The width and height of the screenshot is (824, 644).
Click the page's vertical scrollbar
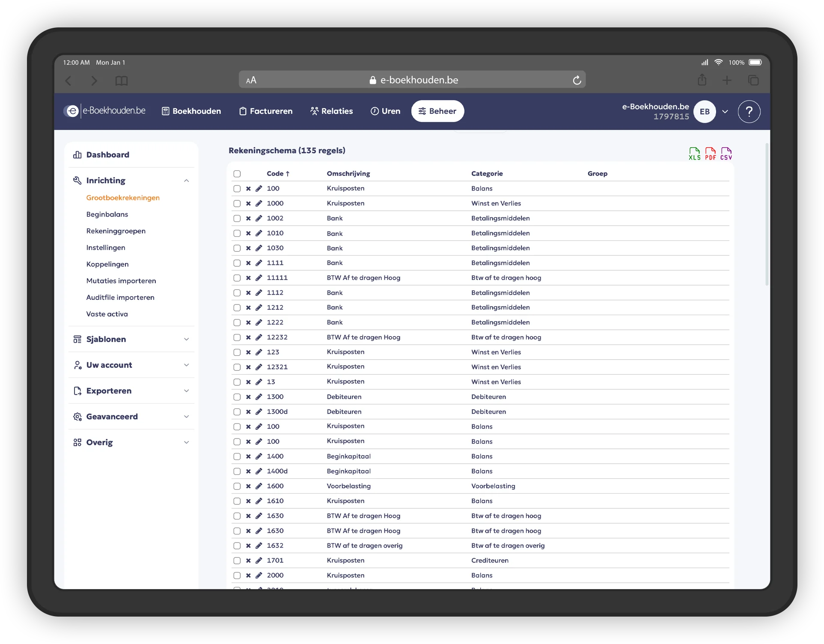click(x=767, y=214)
